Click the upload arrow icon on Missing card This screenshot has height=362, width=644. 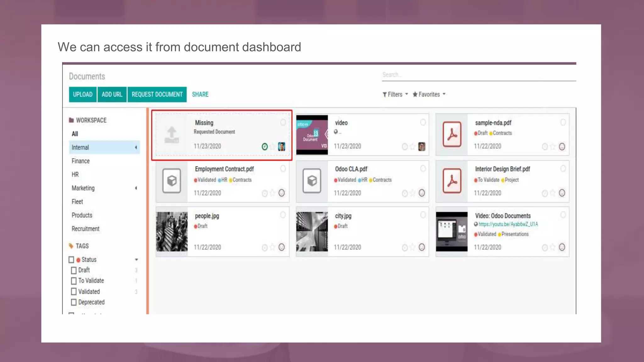click(x=172, y=134)
